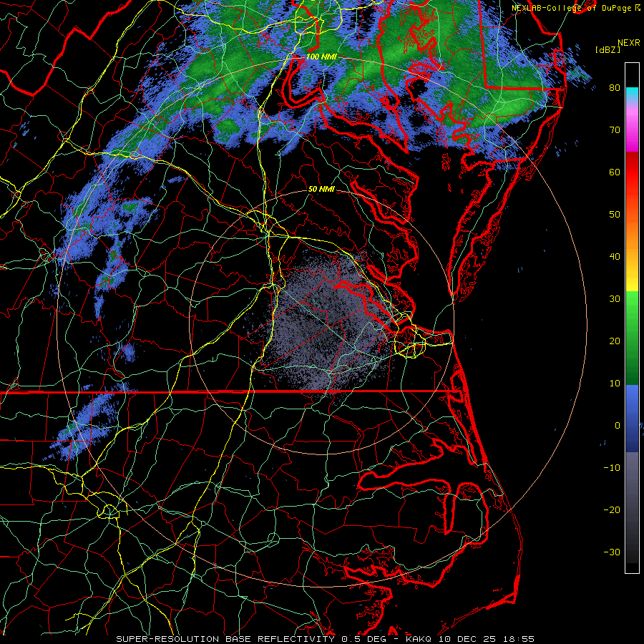Click the yellow segment of the color bar
The image size is (644, 644).
632,279
